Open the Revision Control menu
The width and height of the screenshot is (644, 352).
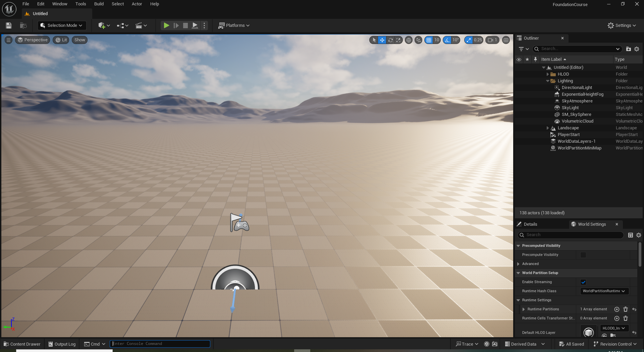pos(615,344)
